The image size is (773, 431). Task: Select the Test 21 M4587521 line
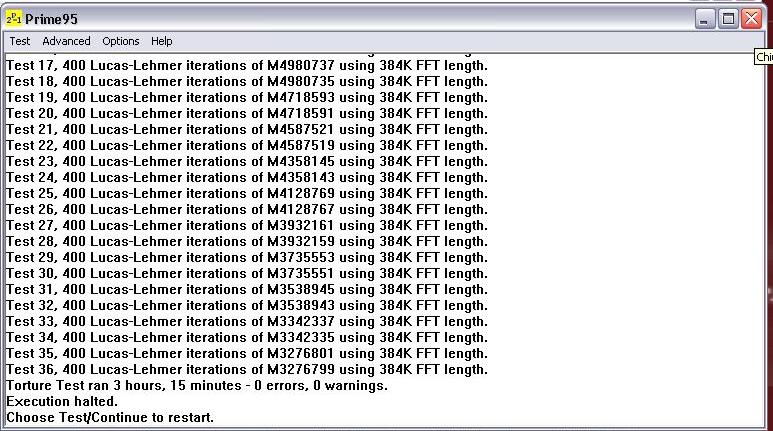point(246,129)
